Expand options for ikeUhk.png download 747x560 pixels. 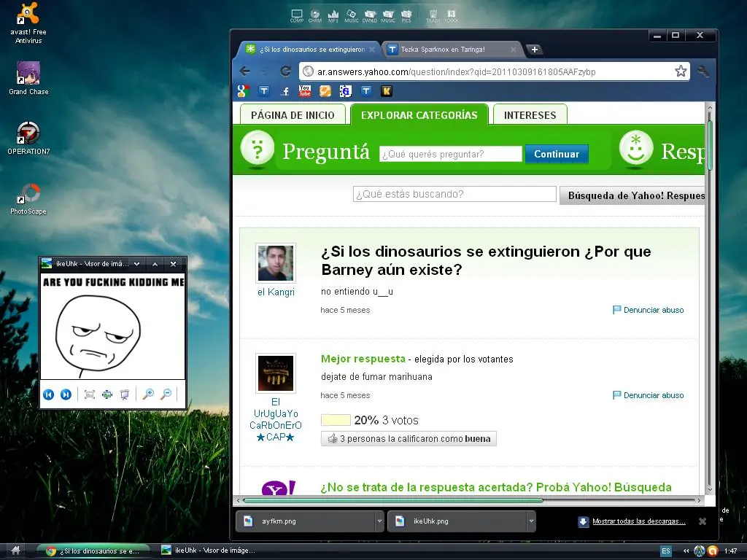click(x=531, y=521)
